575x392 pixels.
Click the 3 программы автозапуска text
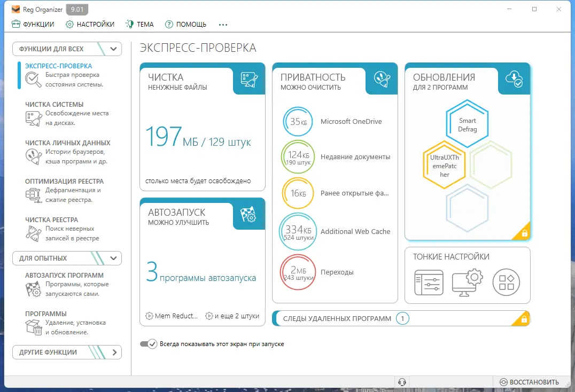coord(201,272)
